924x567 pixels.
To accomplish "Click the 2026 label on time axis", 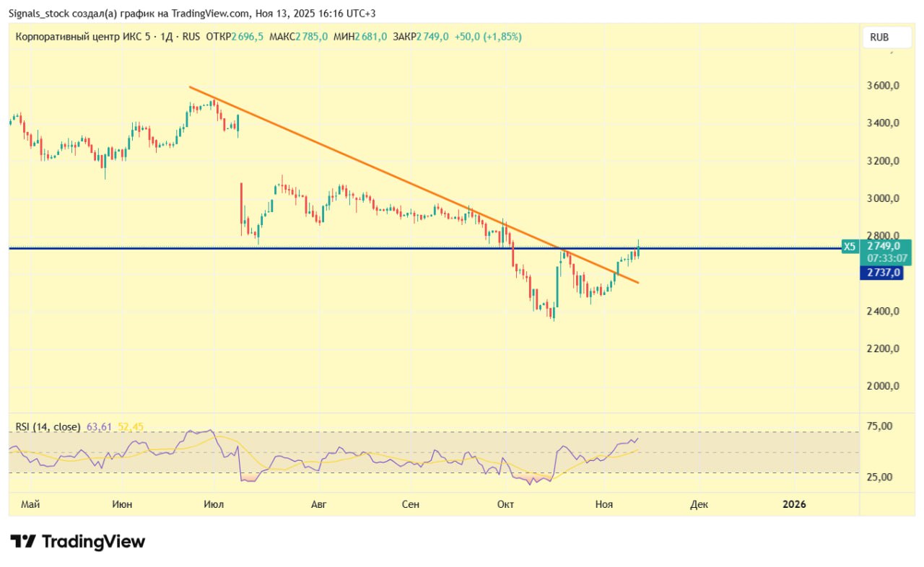I will [x=794, y=504].
